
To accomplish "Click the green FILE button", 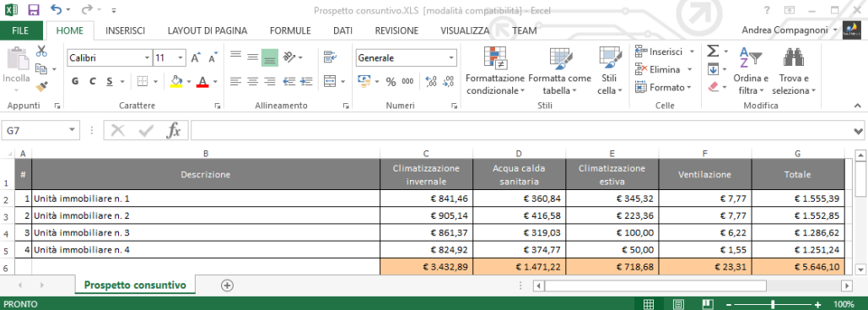I will coord(21,31).
